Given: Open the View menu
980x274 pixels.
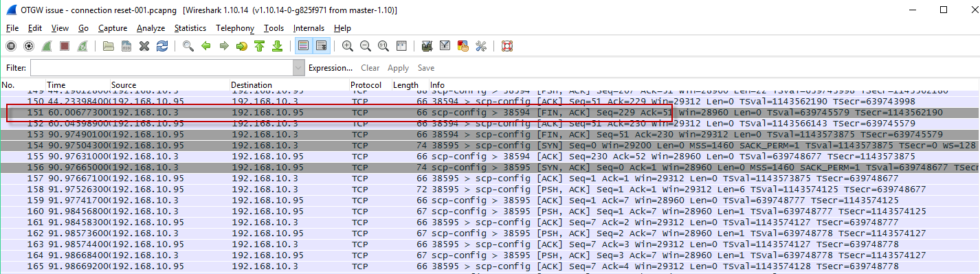Looking at the screenshot, I should tap(60, 28).
